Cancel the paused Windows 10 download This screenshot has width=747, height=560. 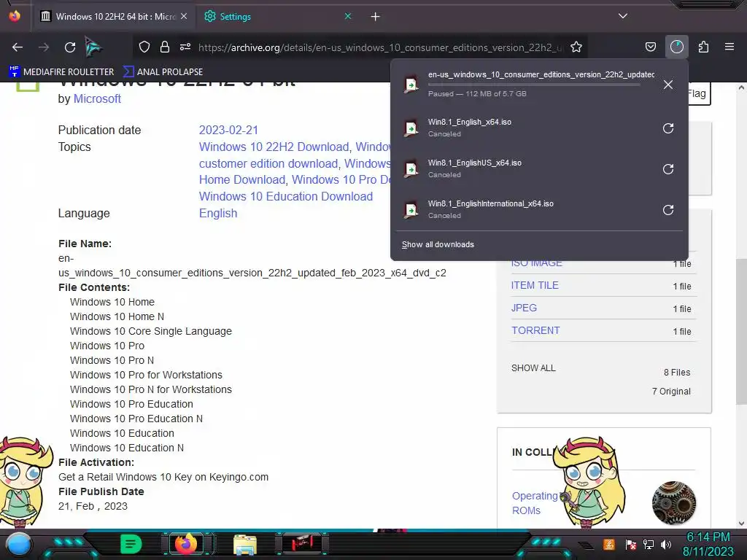tap(668, 85)
